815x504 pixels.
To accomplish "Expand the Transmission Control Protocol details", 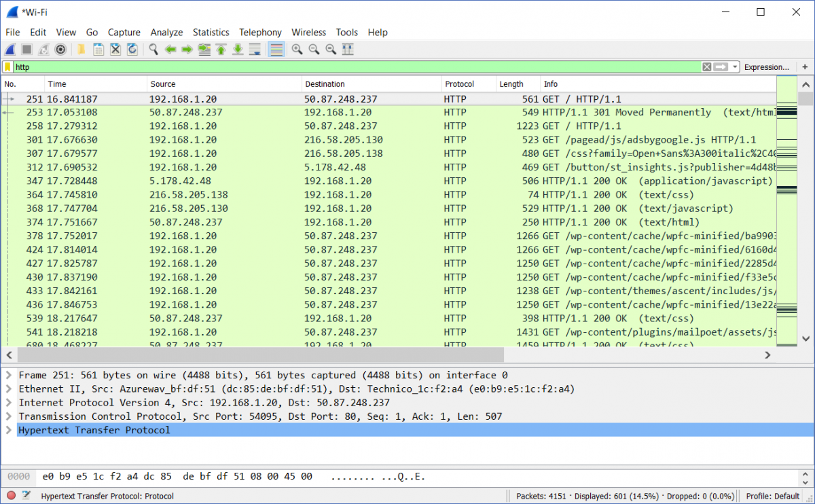I will 7,416.
